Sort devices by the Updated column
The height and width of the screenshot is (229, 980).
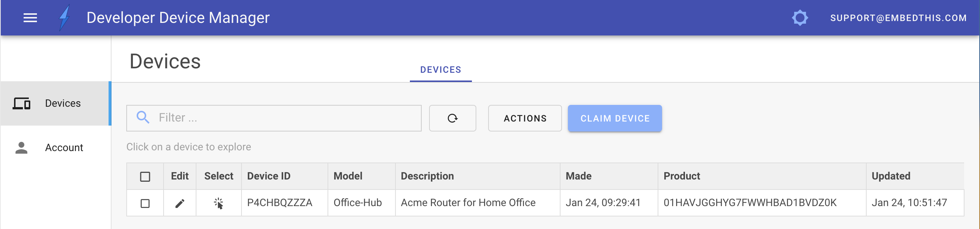[890, 176]
